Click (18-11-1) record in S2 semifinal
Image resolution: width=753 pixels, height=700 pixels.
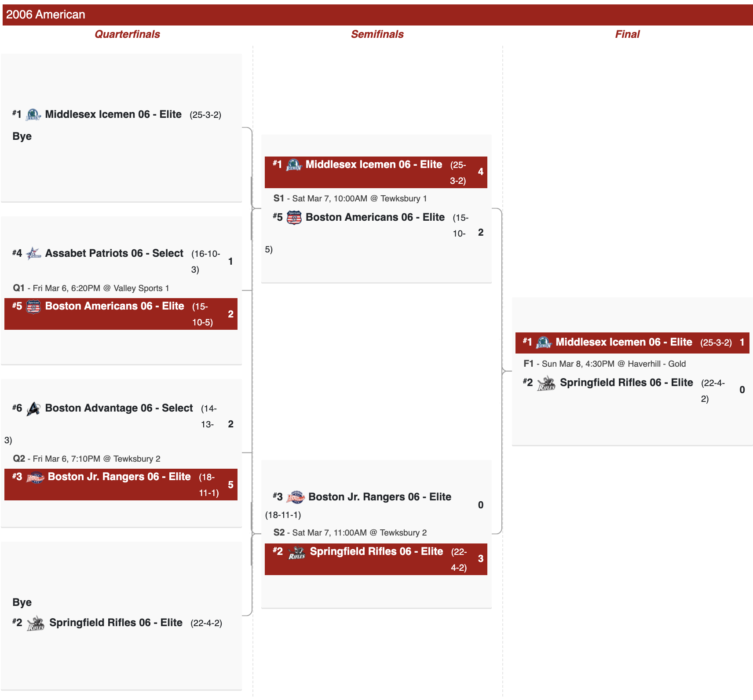point(283,515)
